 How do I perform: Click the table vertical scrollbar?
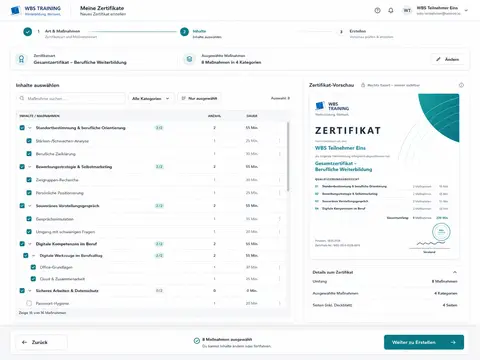(x=288, y=157)
